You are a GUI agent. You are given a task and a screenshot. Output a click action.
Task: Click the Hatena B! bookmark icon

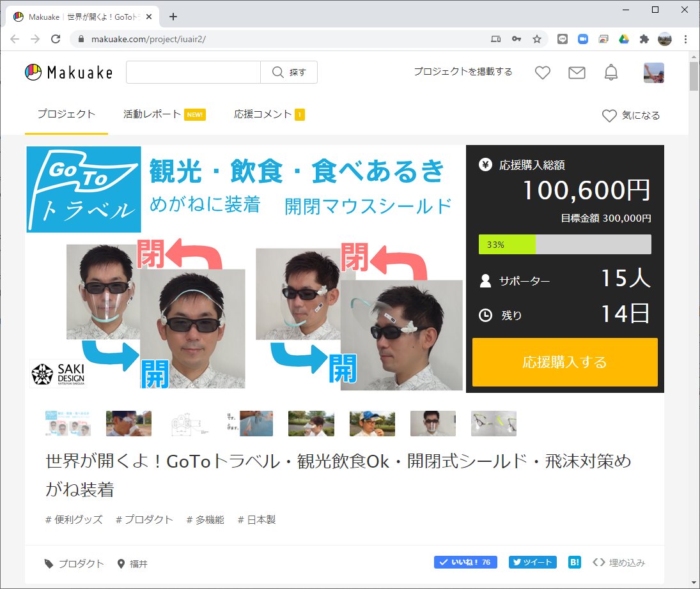(575, 562)
